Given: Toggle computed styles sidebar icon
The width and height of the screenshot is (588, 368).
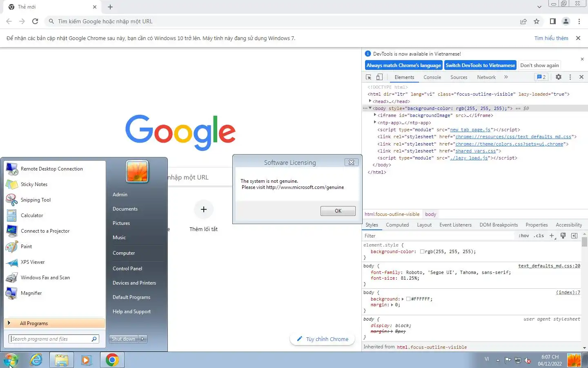Looking at the screenshot, I should click(574, 236).
